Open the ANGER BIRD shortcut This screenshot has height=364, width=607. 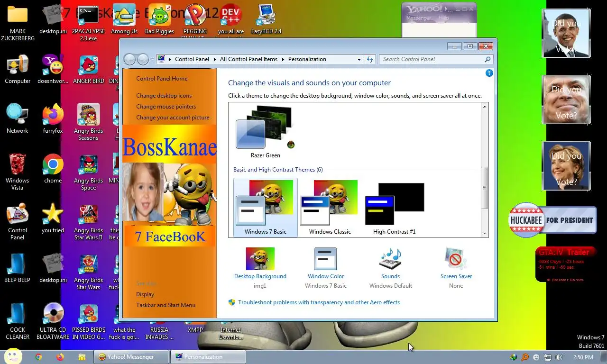point(89,70)
